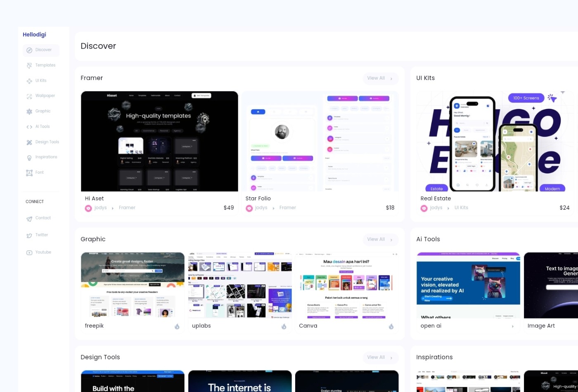Viewport: 578px width, 392px height.
Task: Toggle the flame icon on the uplabs card
Action: click(x=284, y=326)
